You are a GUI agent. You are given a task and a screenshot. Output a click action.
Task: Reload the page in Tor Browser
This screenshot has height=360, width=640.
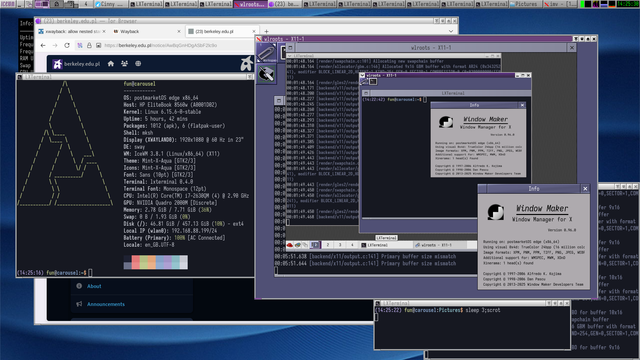(67, 45)
